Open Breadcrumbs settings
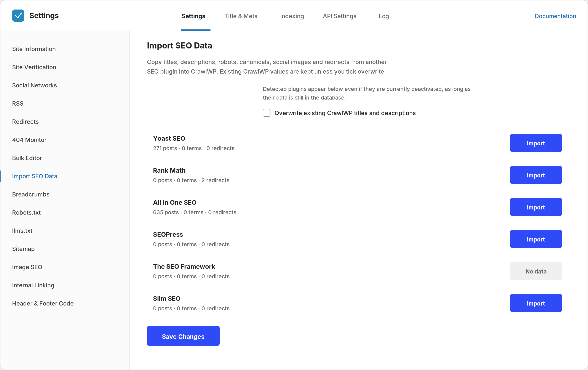The width and height of the screenshot is (588, 370). tap(31, 194)
